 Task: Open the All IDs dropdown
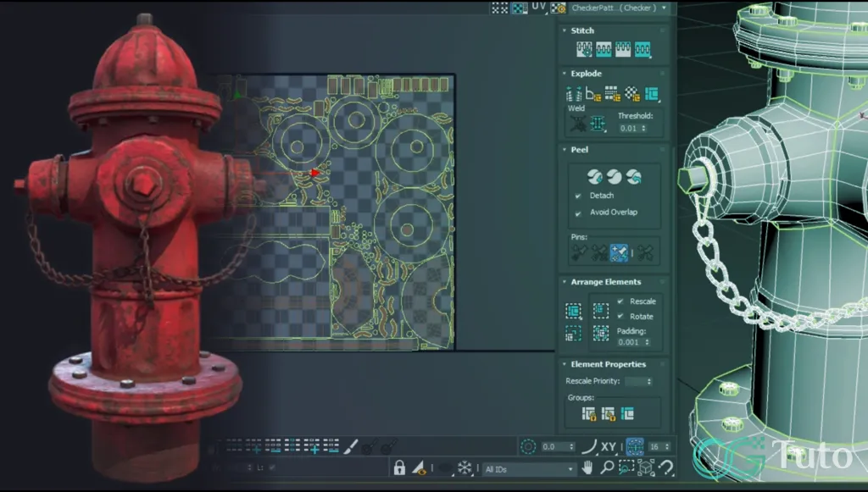tap(570, 468)
